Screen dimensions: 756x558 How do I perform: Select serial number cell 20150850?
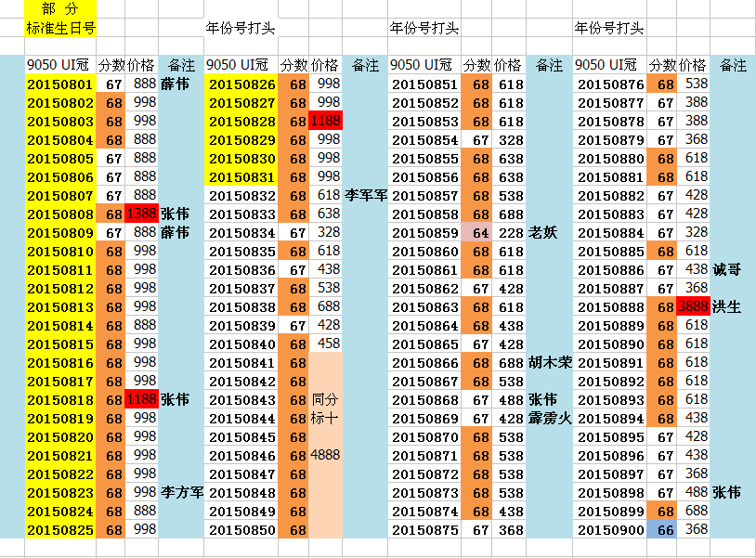[241, 529]
